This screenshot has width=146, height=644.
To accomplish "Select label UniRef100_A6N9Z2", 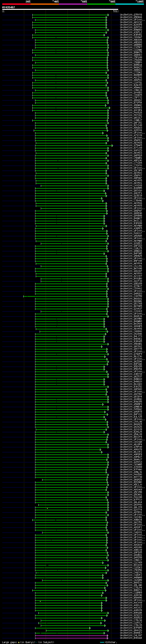I will coord(131,70).
